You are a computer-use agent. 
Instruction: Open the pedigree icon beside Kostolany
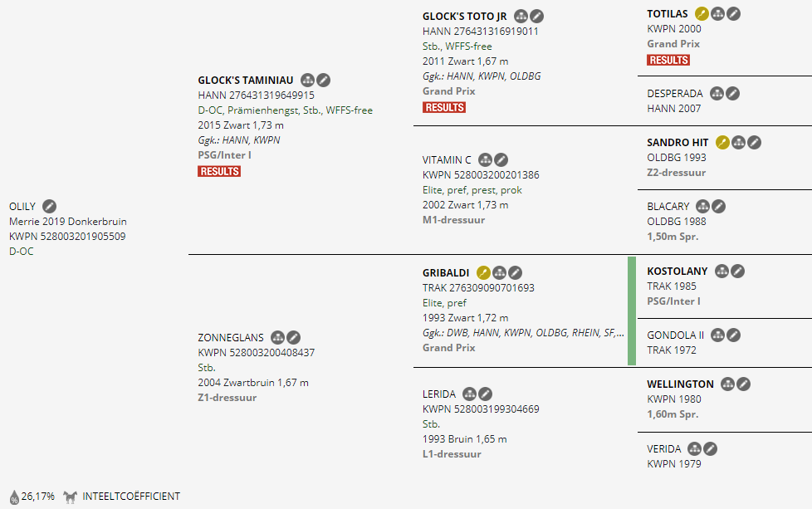pos(722,272)
